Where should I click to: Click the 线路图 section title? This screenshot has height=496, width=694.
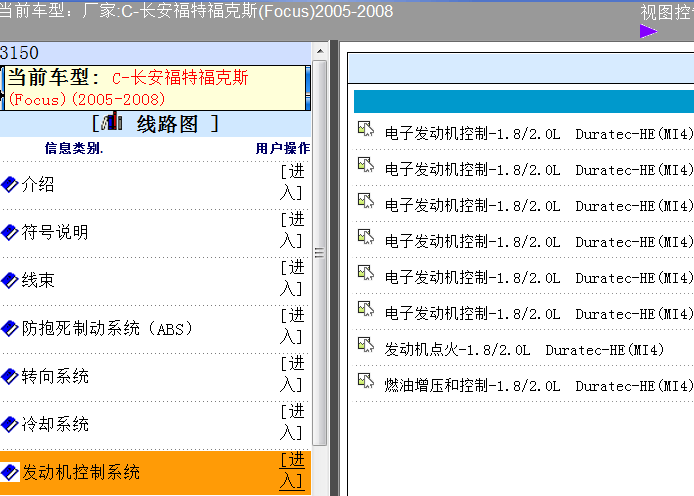(167, 124)
